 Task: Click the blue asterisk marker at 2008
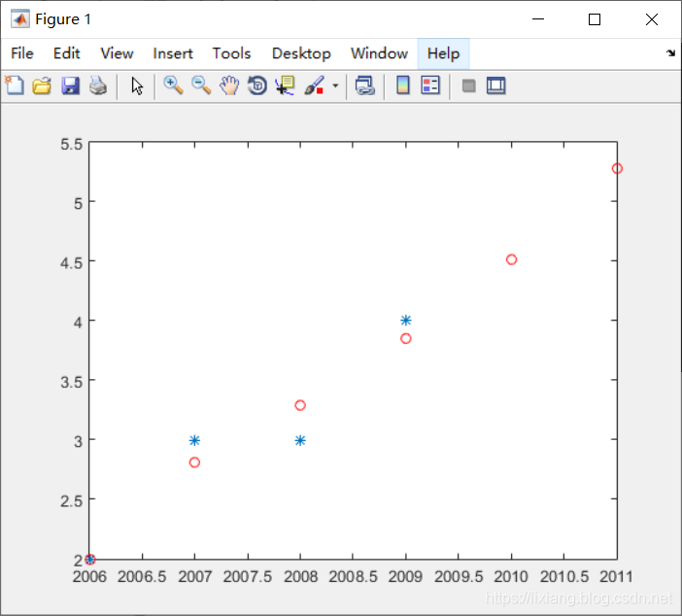pos(300,441)
